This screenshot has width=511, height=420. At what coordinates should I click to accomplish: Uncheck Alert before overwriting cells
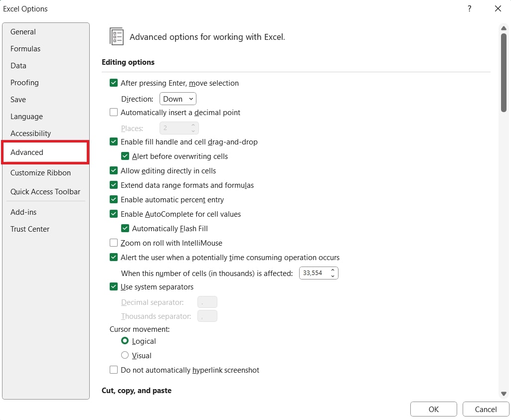click(x=125, y=156)
